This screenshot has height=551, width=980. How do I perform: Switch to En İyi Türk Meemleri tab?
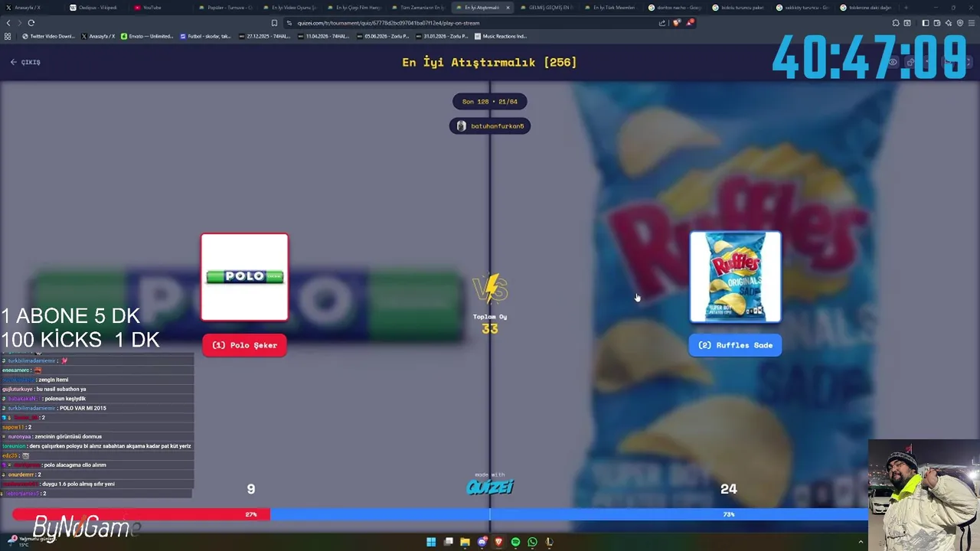[x=610, y=8]
